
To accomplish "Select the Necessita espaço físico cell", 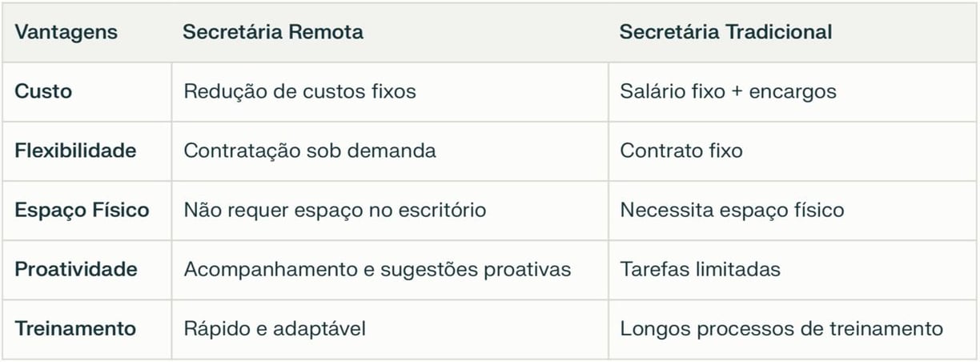I will point(733,211).
